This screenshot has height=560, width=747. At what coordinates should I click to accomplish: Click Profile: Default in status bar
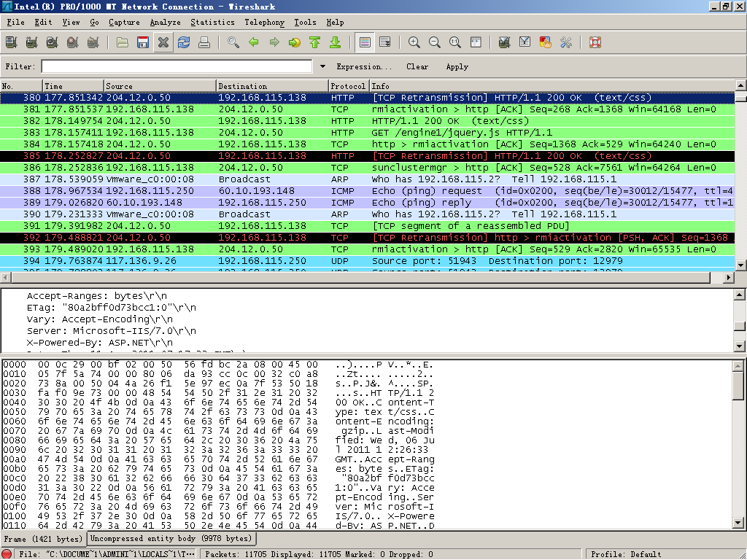pos(626,554)
